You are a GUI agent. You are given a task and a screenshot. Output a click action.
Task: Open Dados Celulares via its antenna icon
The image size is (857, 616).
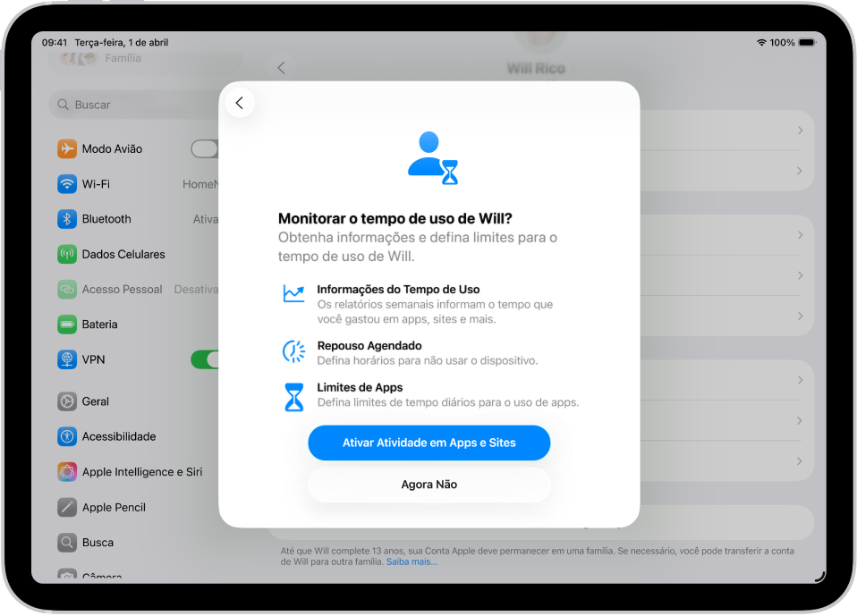67,254
